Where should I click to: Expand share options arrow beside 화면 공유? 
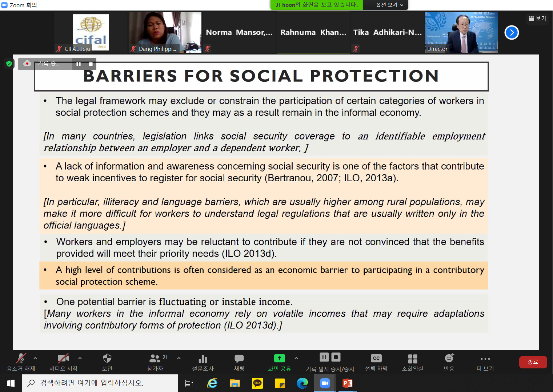296,358
